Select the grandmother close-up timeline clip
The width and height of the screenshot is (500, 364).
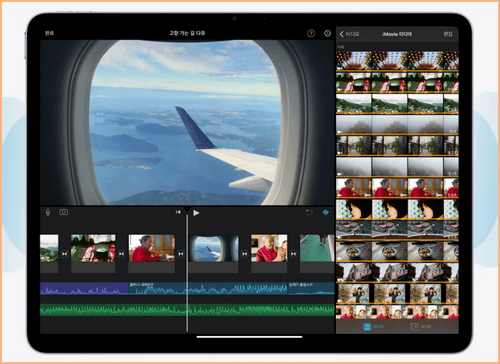(x=269, y=253)
